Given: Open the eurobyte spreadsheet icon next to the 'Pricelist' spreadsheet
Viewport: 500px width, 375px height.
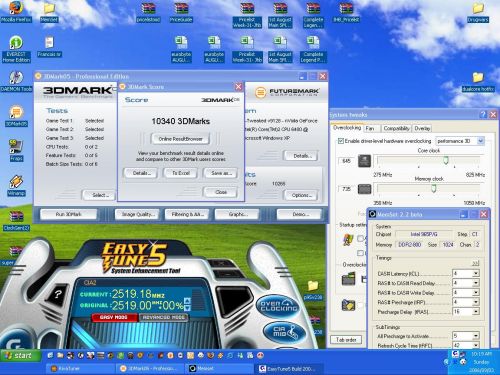Looking at the screenshot, I should tap(214, 49).
